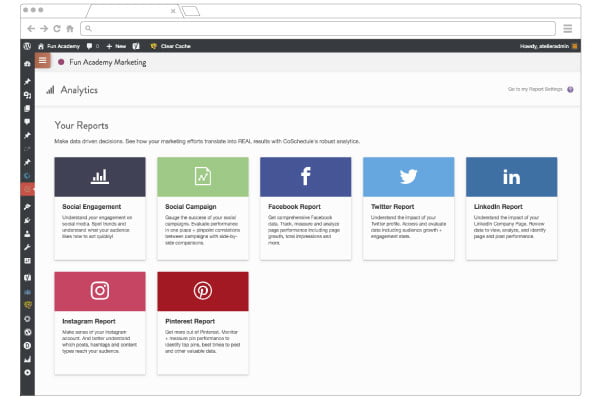The width and height of the screenshot is (600, 400).
Task: Open Plugins in the WordPress sidebar
Action: coord(27,220)
